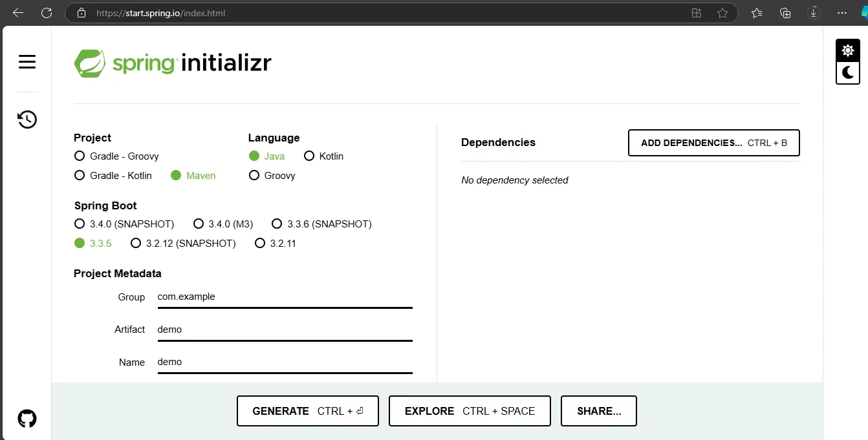Select Spring Boot 3.4.0 (SNAPSHOT)
The image size is (868, 440).
[x=79, y=224]
